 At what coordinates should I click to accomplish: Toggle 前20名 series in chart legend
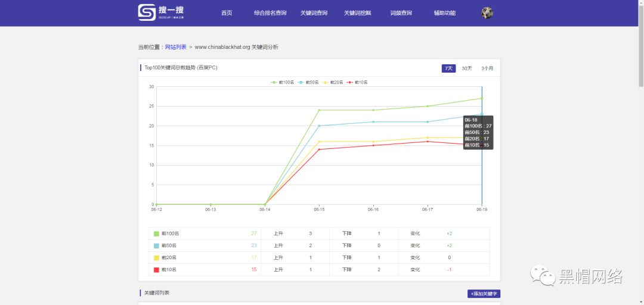click(332, 83)
